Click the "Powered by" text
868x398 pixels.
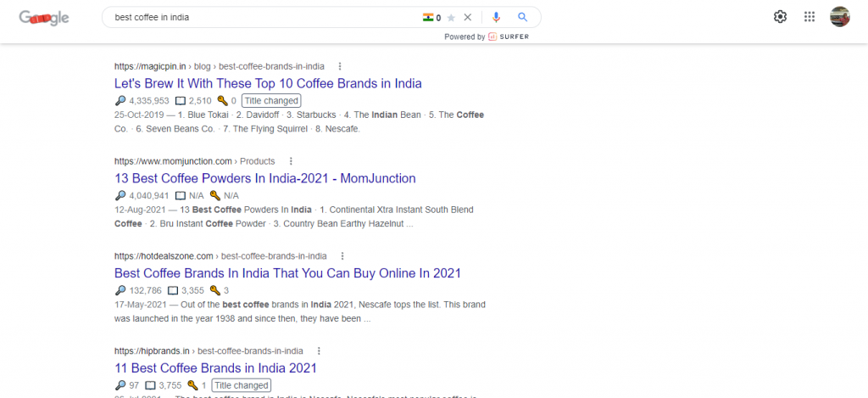(x=465, y=36)
